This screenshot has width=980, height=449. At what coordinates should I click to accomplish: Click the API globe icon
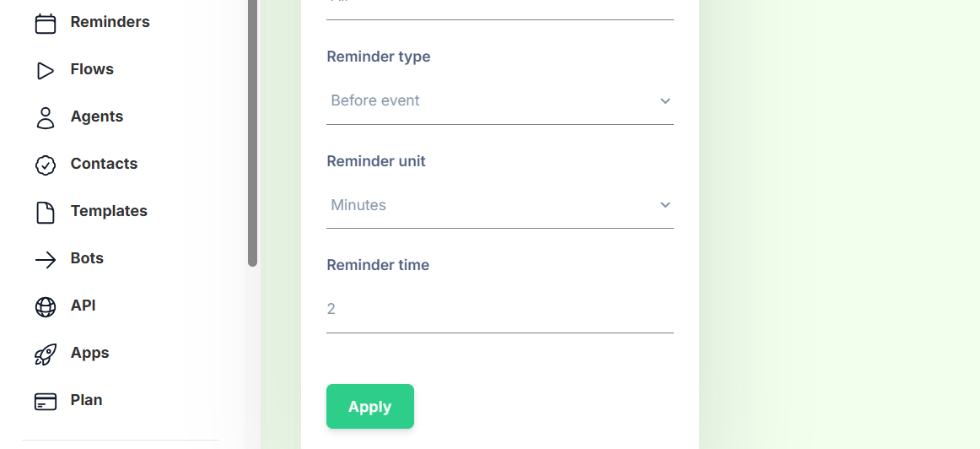point(46,306)
